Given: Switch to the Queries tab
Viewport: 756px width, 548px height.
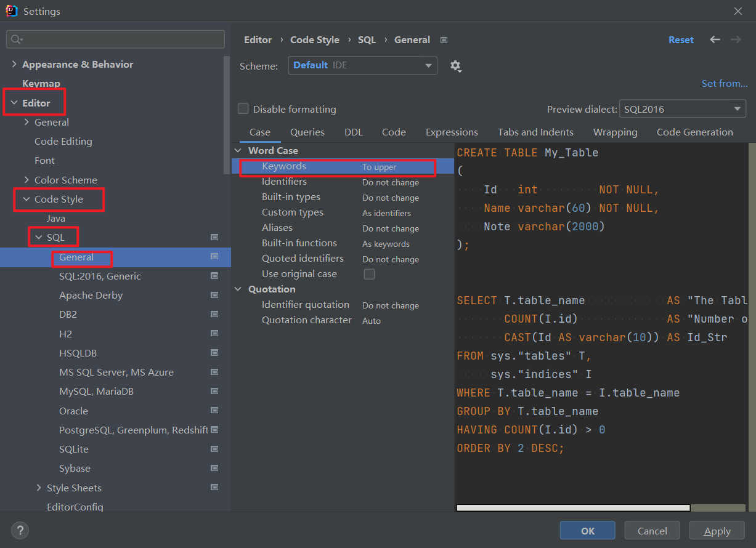Looking at the screenshot, I should pos(307,132).
